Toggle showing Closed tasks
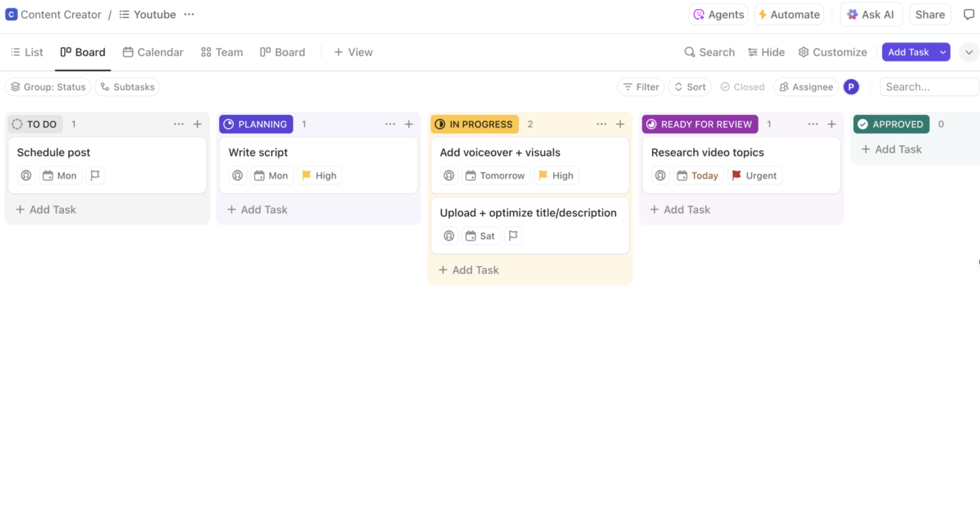Screen dimensions: 980x514 742,87
